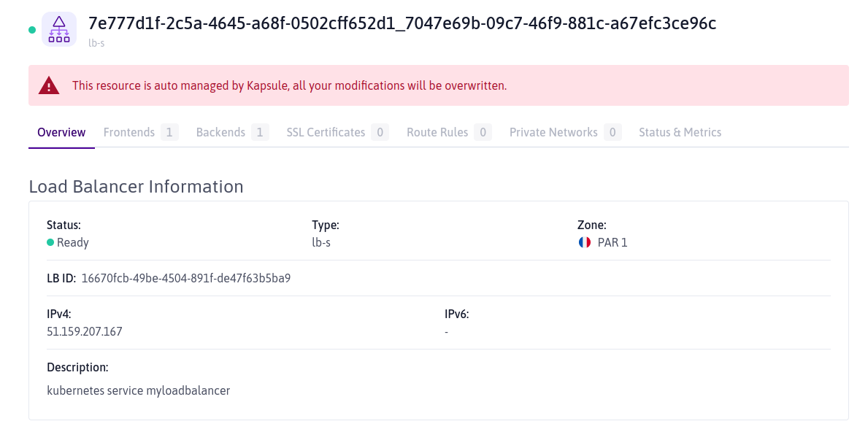Click the Kapsule auto managed warning text
Viewport: 868px width, 440px height.
click(289, 85)
